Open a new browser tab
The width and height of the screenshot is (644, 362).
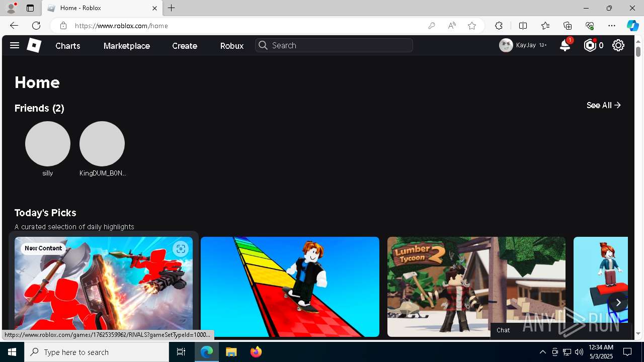172,8
